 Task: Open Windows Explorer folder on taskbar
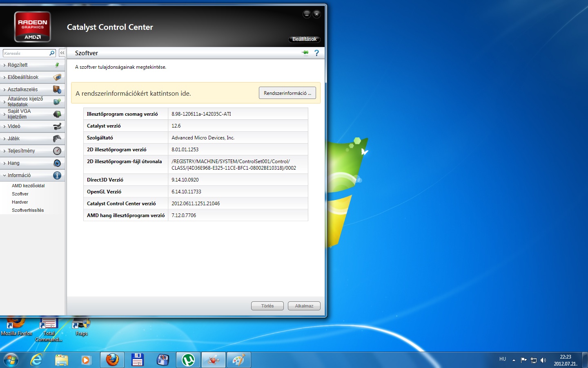[62, 360]
